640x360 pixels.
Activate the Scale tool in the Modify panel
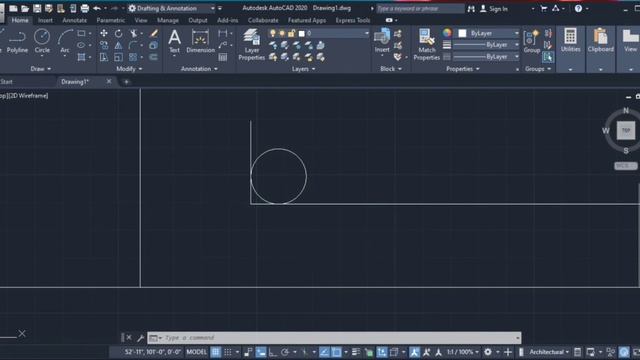118,57
